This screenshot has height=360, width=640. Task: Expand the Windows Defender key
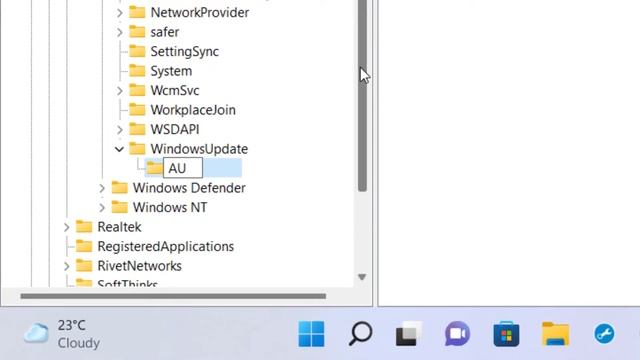coord(102,188)
